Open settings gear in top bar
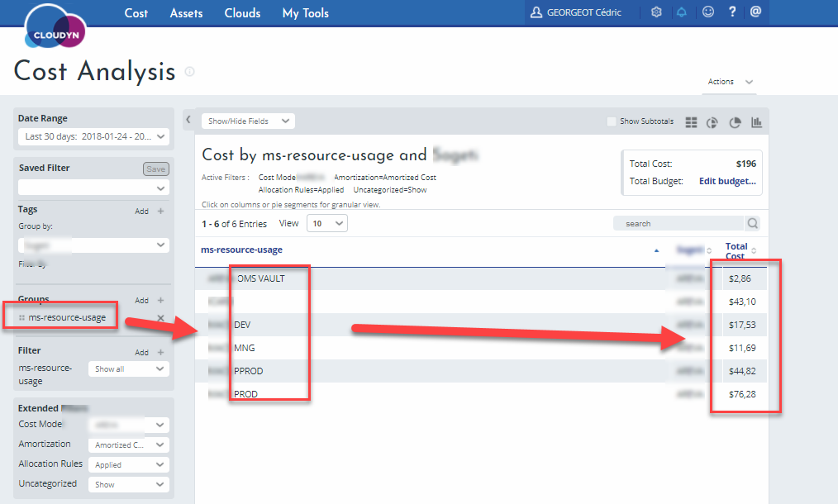Image resolution: width=838 pixels, height=504 pixels. pos(656,12)
